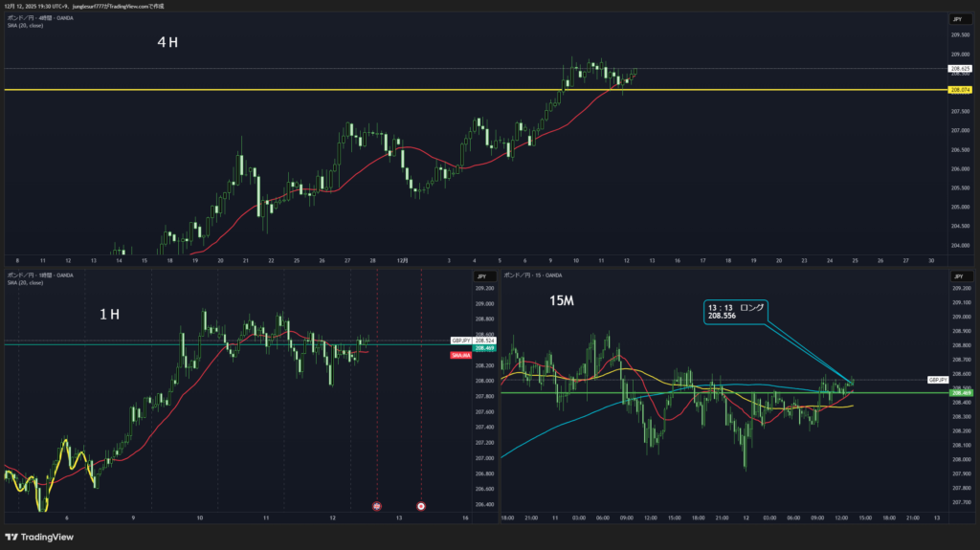This screenshot has width=980, height=550.
Task: Click the SMA (20, close) legend on 4H chart
Action: coord(25,26)
